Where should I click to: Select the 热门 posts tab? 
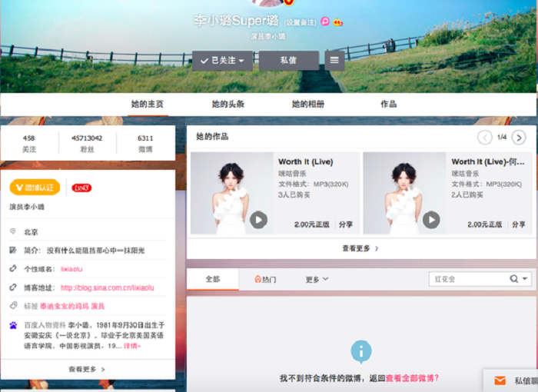265,279
